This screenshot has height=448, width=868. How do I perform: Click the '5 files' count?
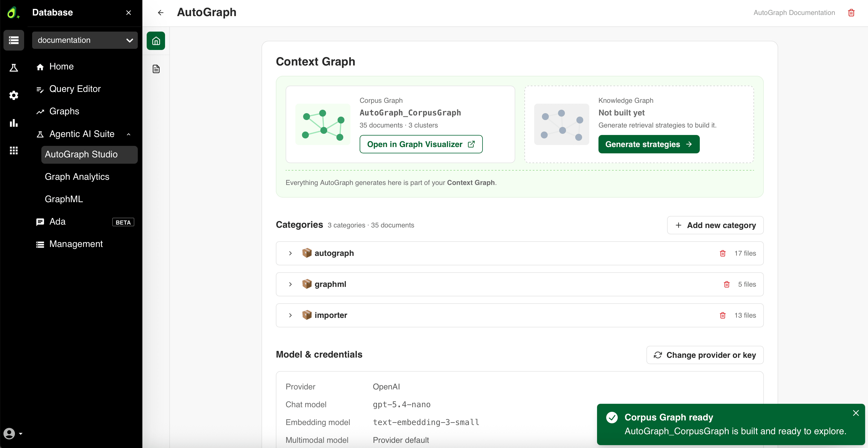pyautogui.click(x=747, y=284)
